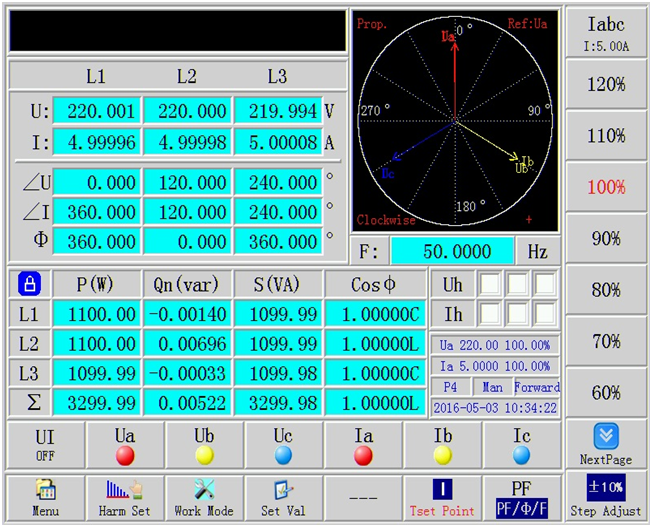Screen dimensions: 652x527
Task: Edit L1 voltage field 220.001
Action: [x=97, y=111]
